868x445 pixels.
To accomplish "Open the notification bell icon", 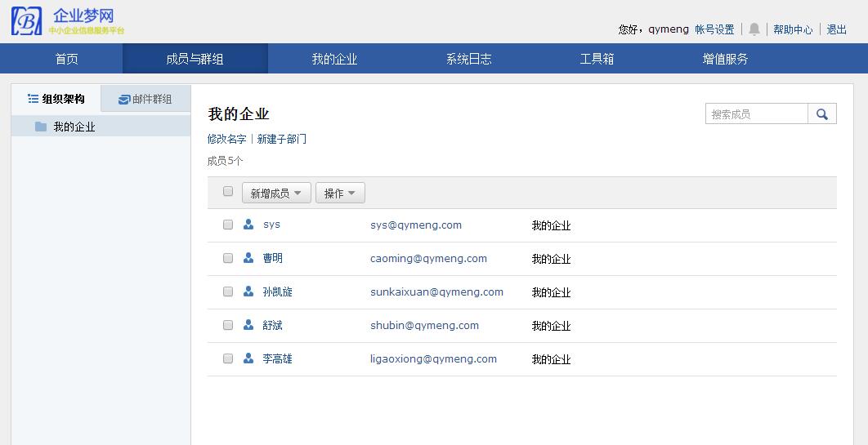I will [754, 29].
